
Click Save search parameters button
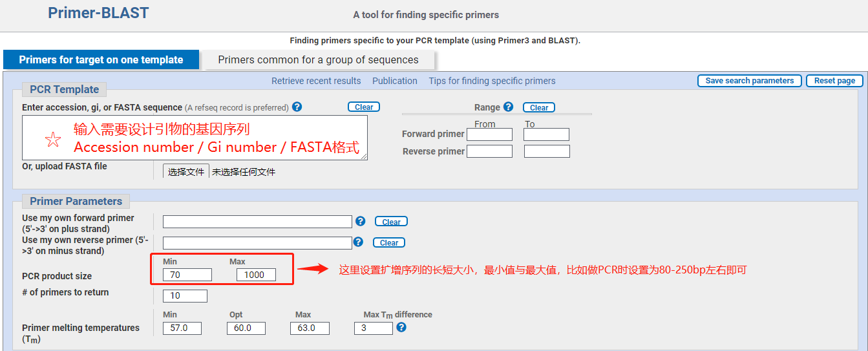[750, 81]
